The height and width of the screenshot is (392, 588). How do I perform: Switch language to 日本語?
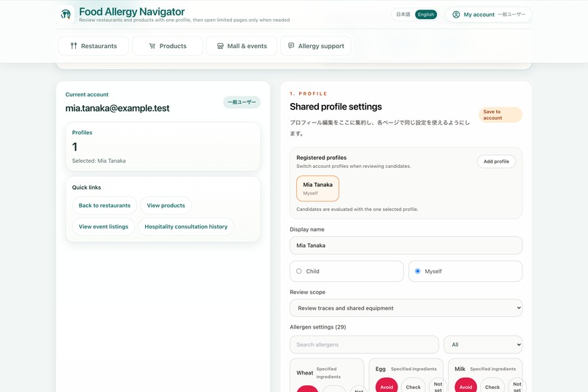[x=403, y=15]
